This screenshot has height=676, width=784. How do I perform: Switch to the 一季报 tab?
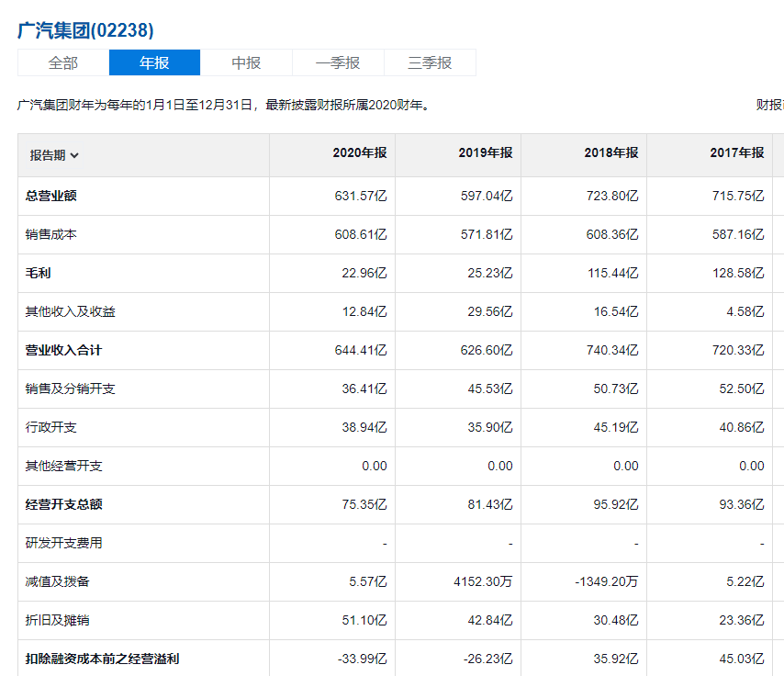338,62
